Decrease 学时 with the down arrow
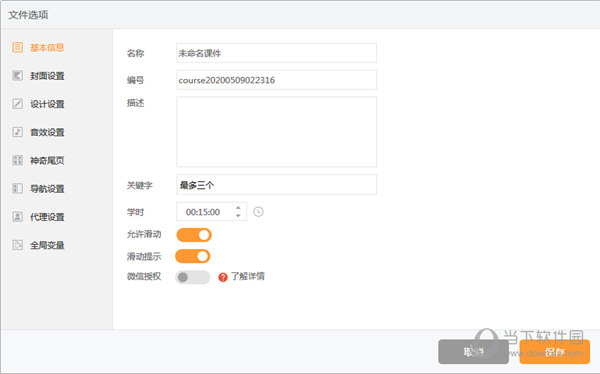The height and width of the screenshot is (374, 600). tap(238, 216)
